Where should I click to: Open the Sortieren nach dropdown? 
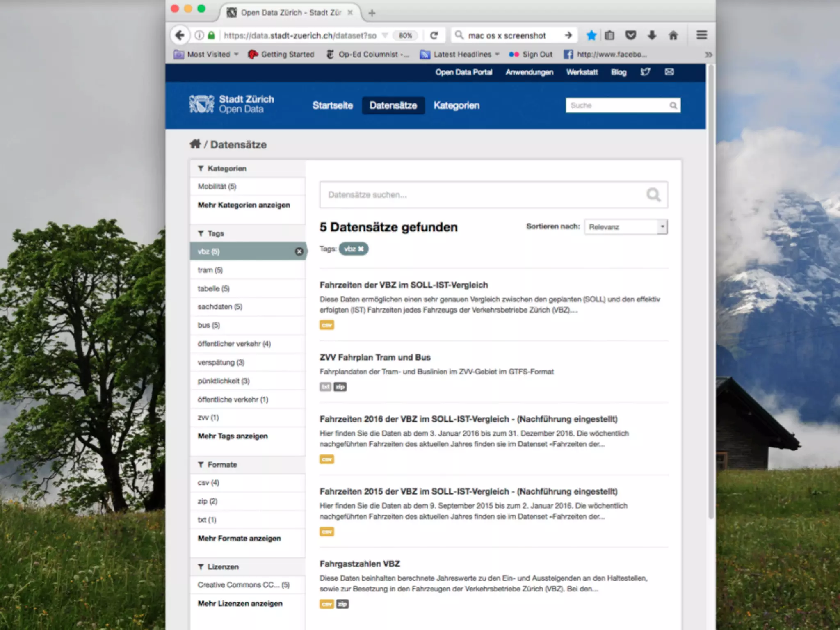click(626, 227)
